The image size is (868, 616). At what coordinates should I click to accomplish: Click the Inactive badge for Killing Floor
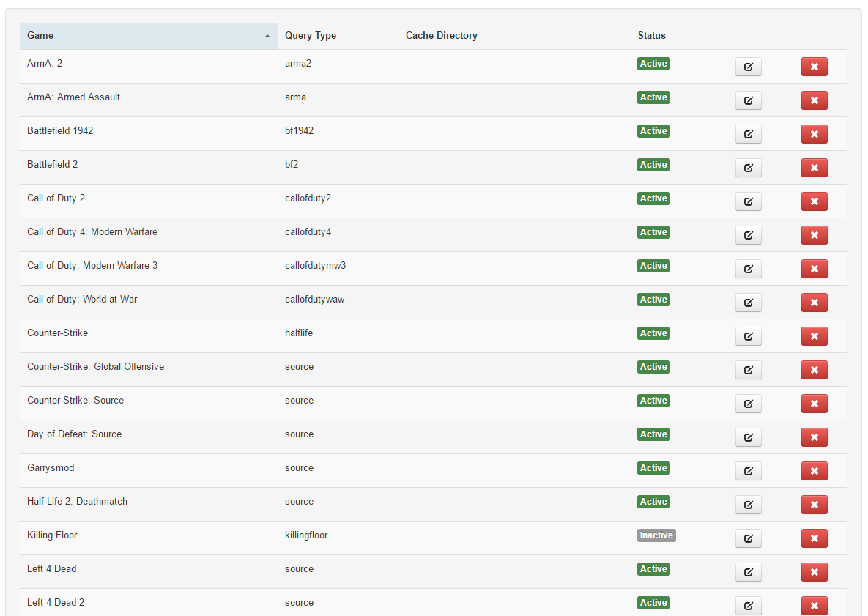point(656,535)
